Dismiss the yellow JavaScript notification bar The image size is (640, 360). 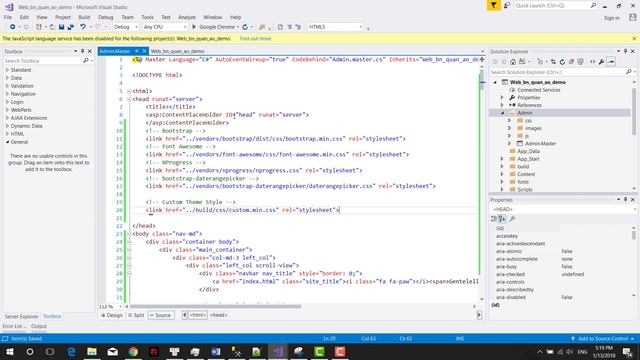click(634, 39)
